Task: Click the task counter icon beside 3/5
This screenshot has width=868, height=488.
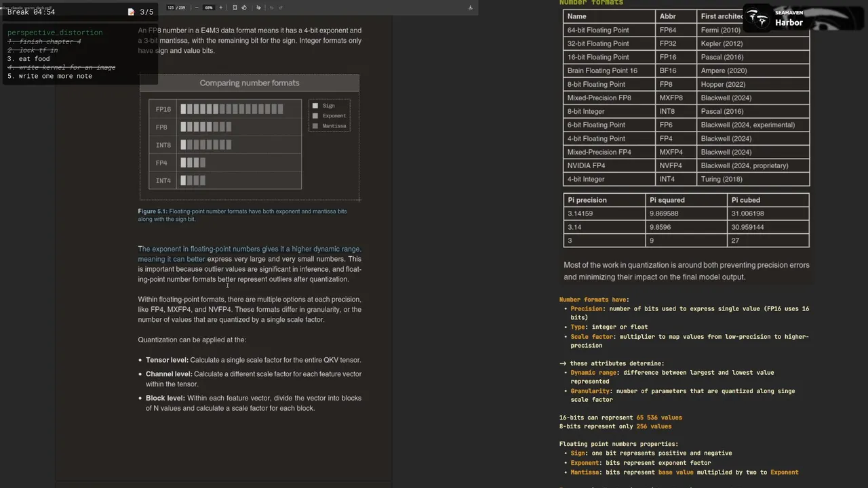Action: pos(131,12)
